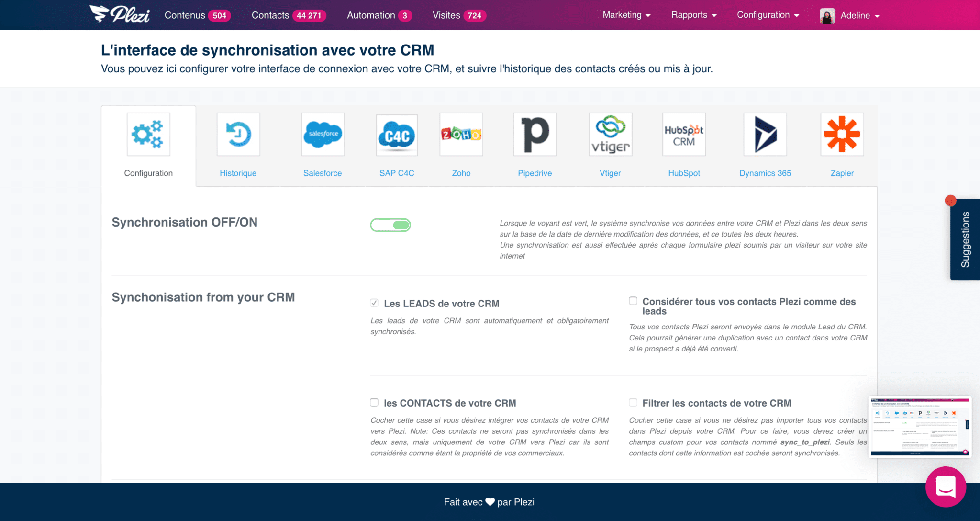Pick the Vtiger logo icon
Viewport: 980px width, 521px height.
611,134
